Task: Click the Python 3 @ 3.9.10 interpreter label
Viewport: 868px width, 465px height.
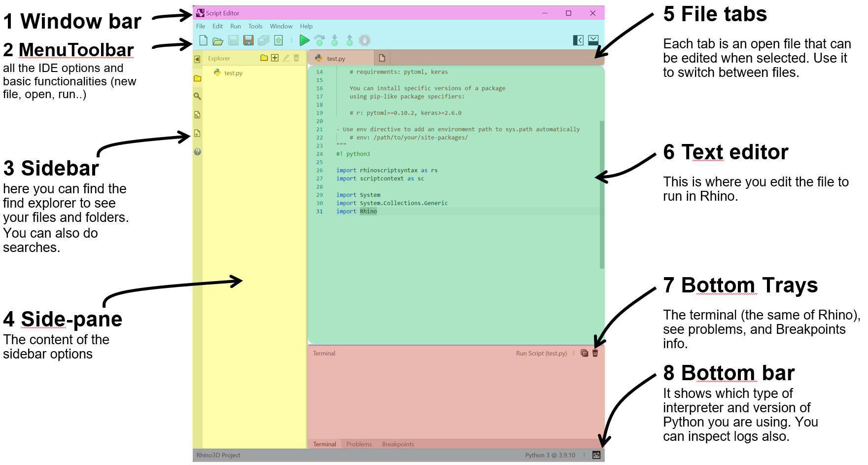Action: pyautogui.click(x=550, y=455)
